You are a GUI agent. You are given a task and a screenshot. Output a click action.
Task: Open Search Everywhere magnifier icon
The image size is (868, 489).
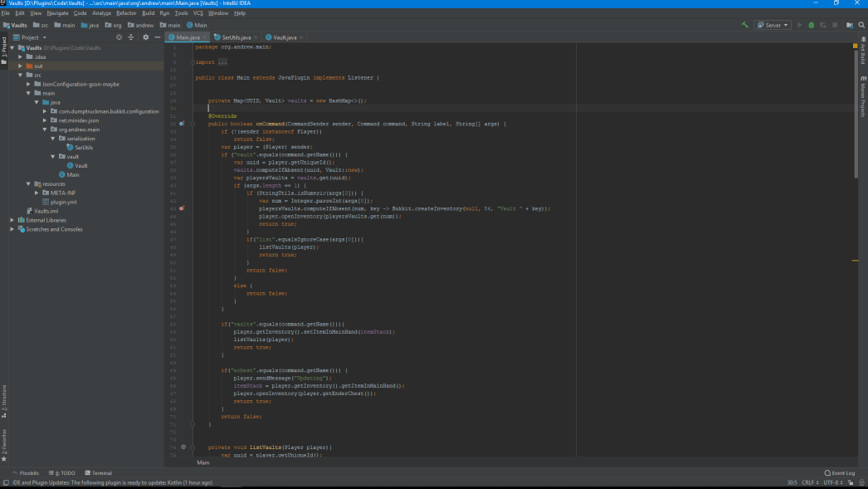point(861,25)
